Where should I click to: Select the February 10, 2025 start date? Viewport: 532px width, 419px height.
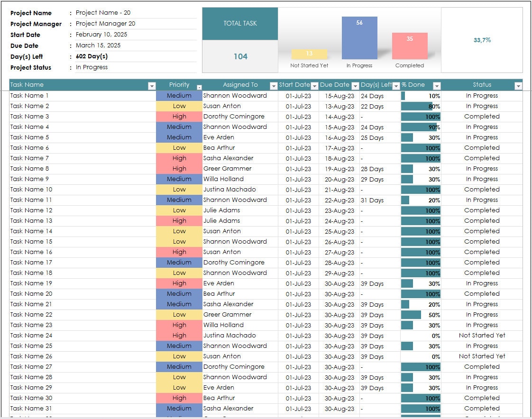point(136,35)
